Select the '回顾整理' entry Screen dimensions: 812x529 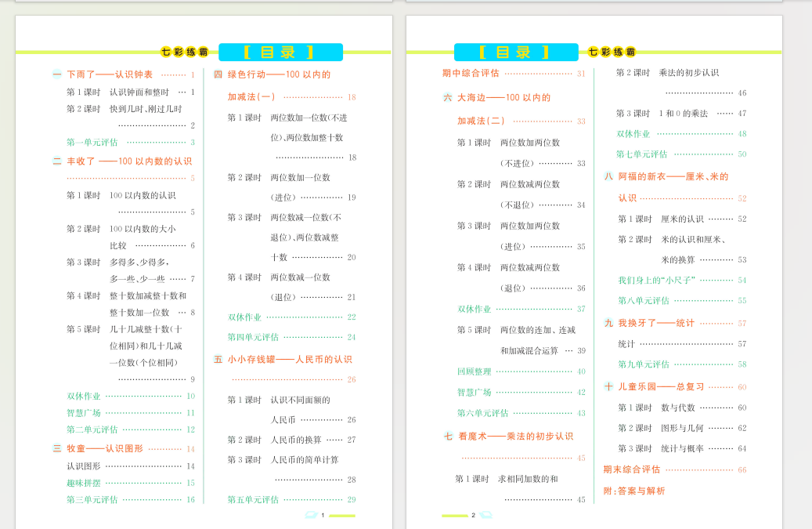[x=475, y=371]
